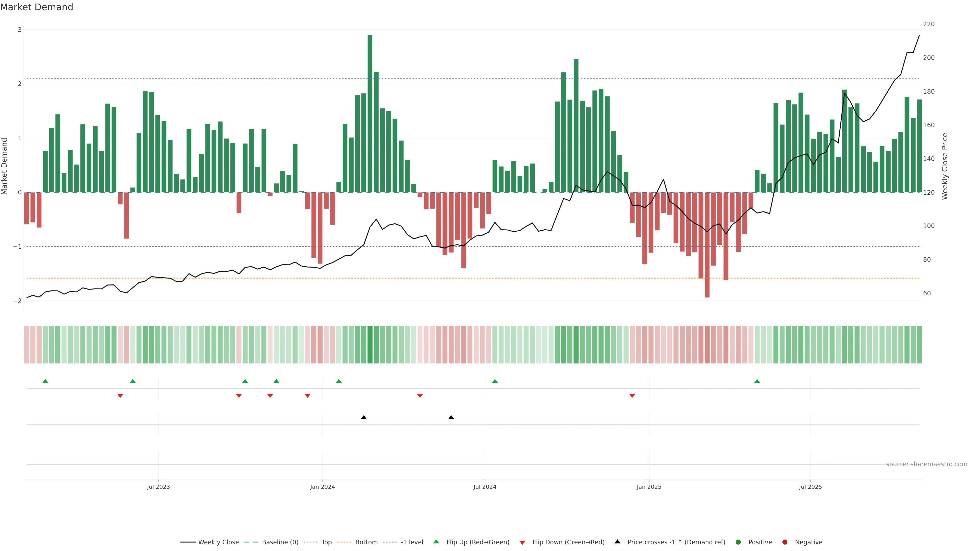Toggle the Weekly Close legend entry
Image resolution: width=980 pixels, height=551 pixels.
[x=218, y=542]
